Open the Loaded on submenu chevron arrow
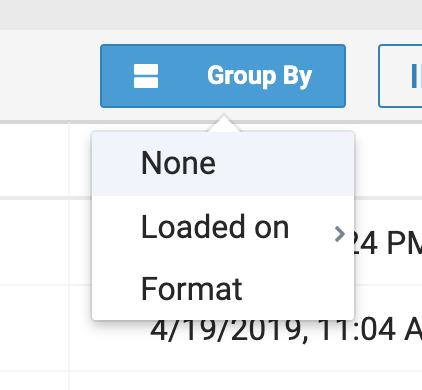Image resolution: width=422 pixels, height=390 pixels. [339, 234]
